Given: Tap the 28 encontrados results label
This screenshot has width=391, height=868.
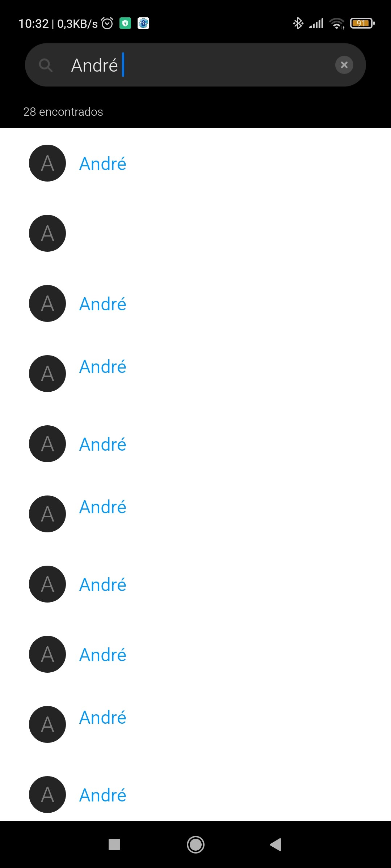Looking at the screenshot, I should [x=63, y=112].
